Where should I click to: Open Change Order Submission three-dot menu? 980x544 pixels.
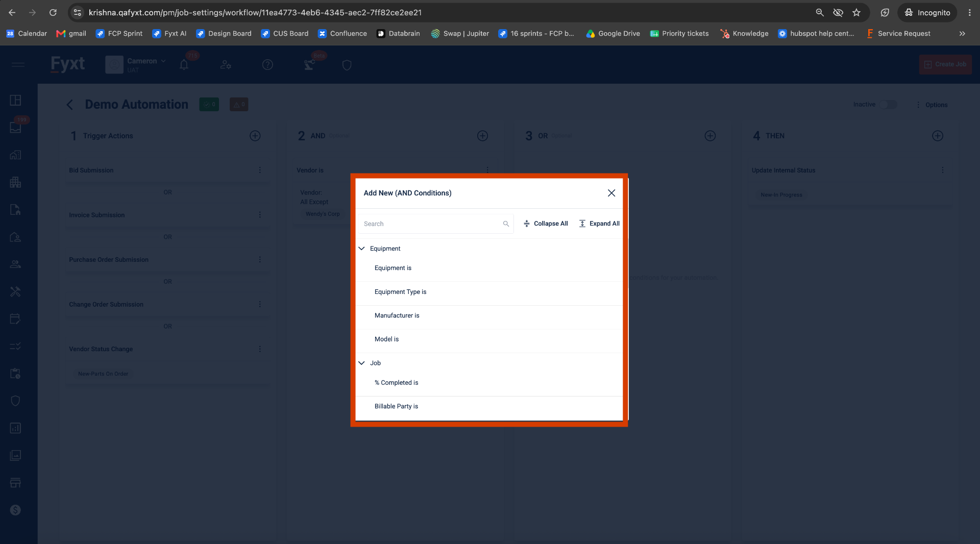(260, 304)
